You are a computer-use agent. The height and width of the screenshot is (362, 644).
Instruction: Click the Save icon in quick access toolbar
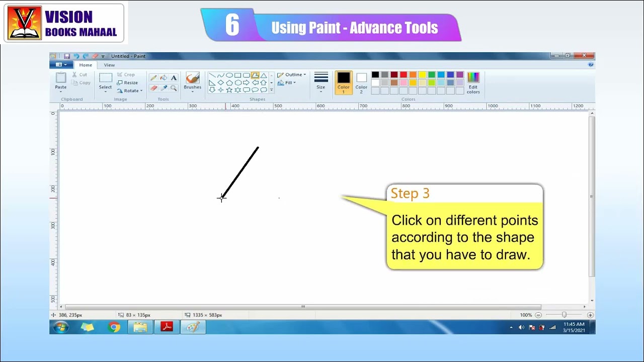(67, 56)
